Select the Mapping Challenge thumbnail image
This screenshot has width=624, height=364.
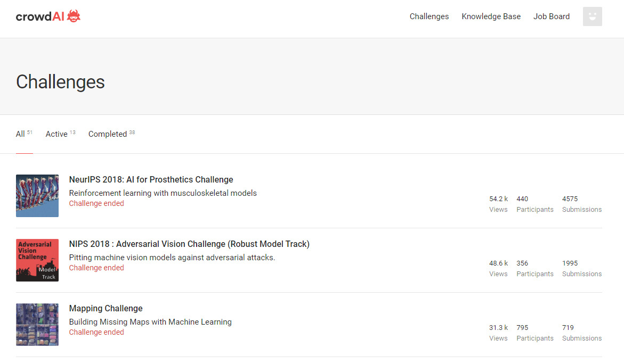pyautogui.click(x=37, y=324)
